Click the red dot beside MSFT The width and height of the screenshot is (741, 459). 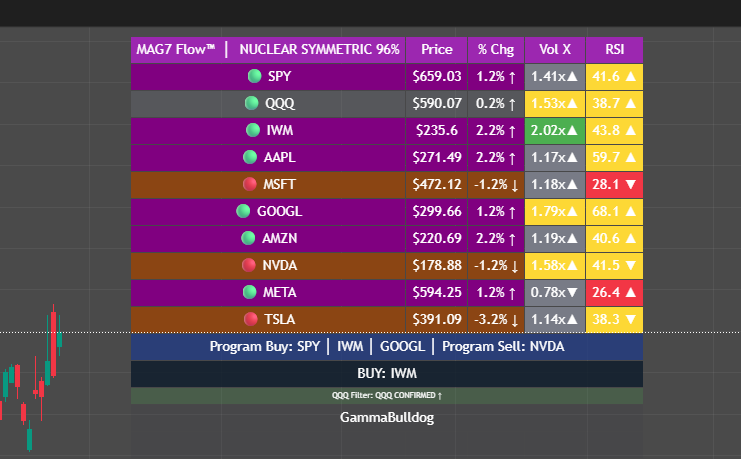(x=250, y=184)
